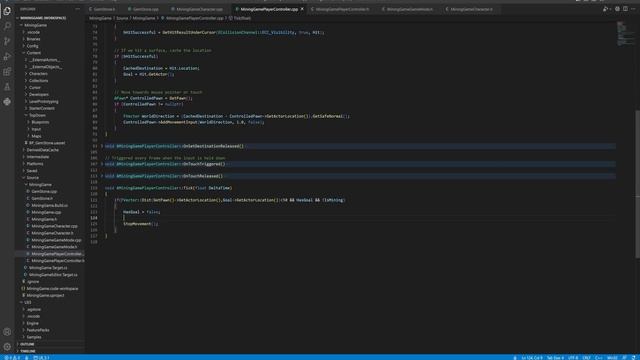Image resolution: width=640 pixels, height=360 pixels.
Task: Open MiningGame.uproject file
Action: [x=45, y=295]
